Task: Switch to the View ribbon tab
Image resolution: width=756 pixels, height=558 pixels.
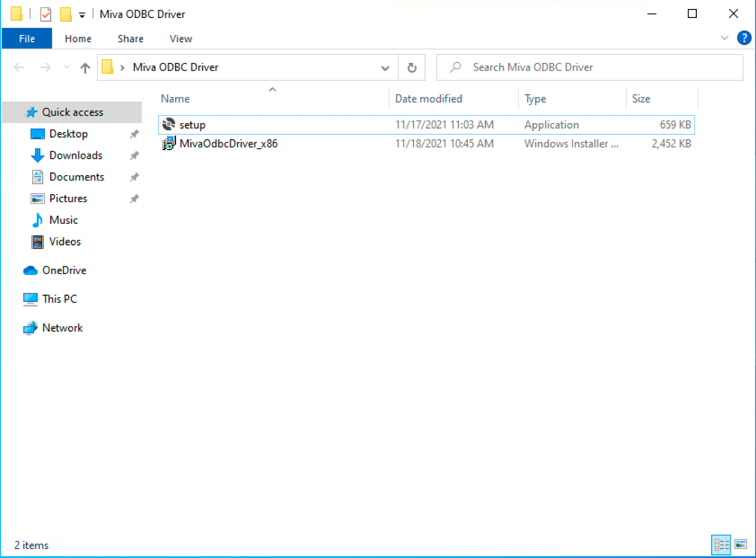Action: [x=181, y=39]
